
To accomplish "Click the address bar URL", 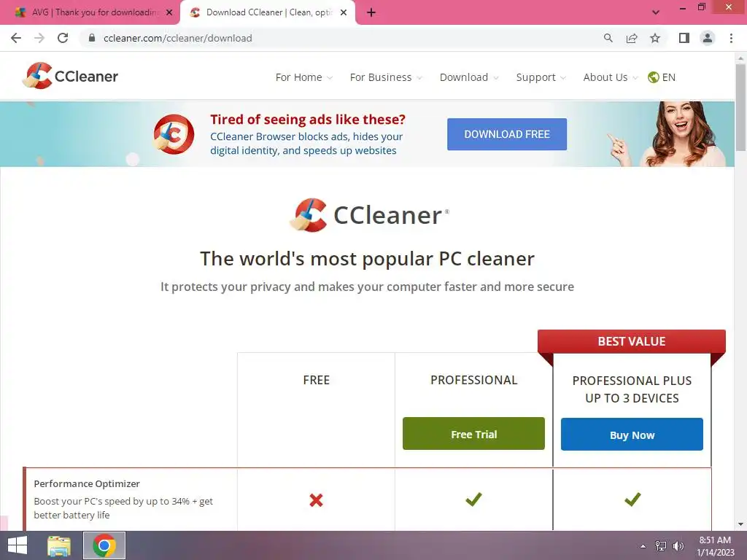I will (178, 38).
